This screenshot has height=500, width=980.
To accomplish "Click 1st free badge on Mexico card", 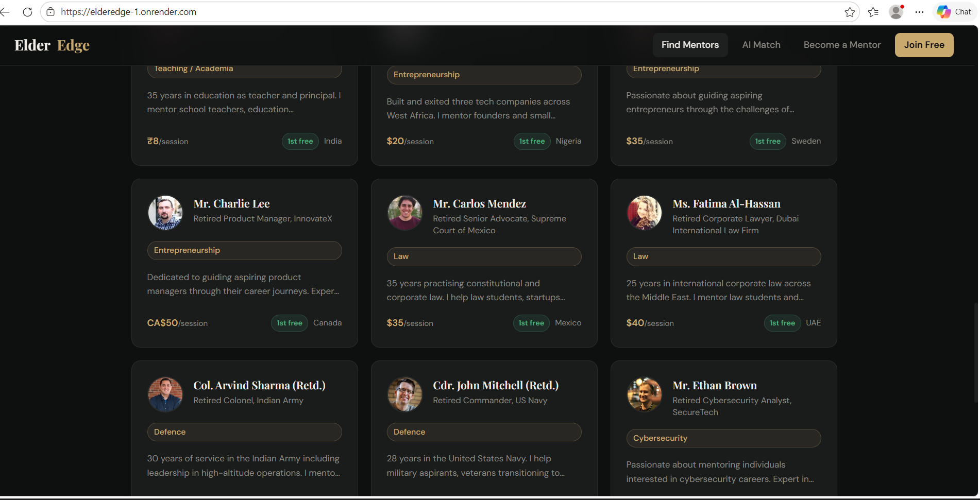I will coord(531,323).
